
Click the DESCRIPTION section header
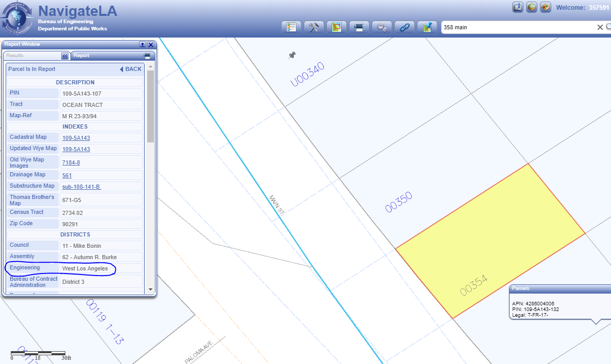(x=75, y=83)
